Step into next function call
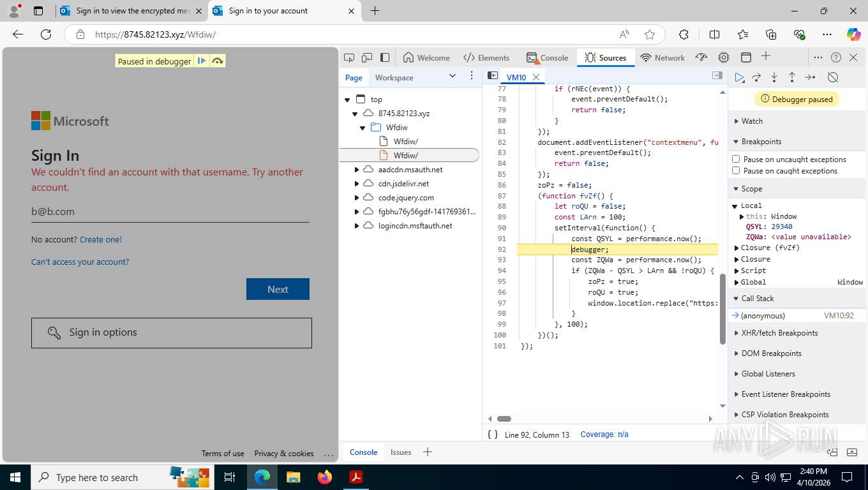The height and width of the screenshot is (490, 868). pos(774,77)
